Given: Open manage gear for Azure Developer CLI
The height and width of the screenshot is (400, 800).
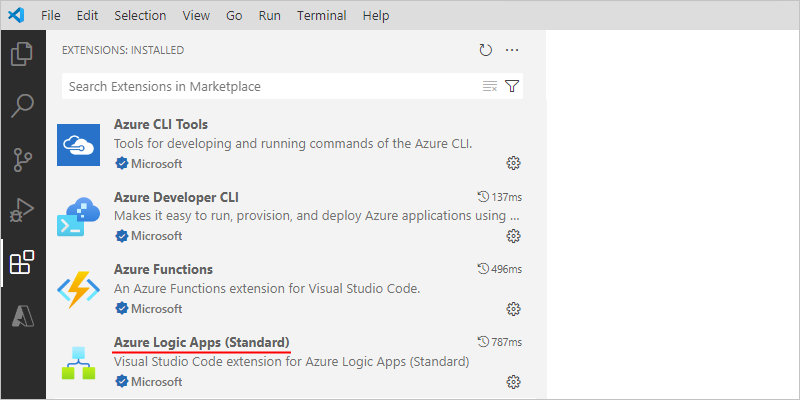Looking at the screenshot, I should tap(514, 236).
